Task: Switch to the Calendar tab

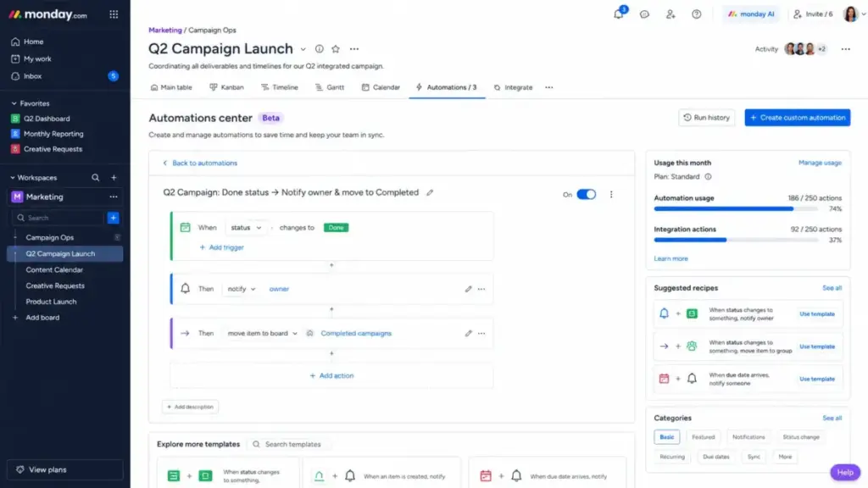Action: pyautogui.click(x=381, y=87)
